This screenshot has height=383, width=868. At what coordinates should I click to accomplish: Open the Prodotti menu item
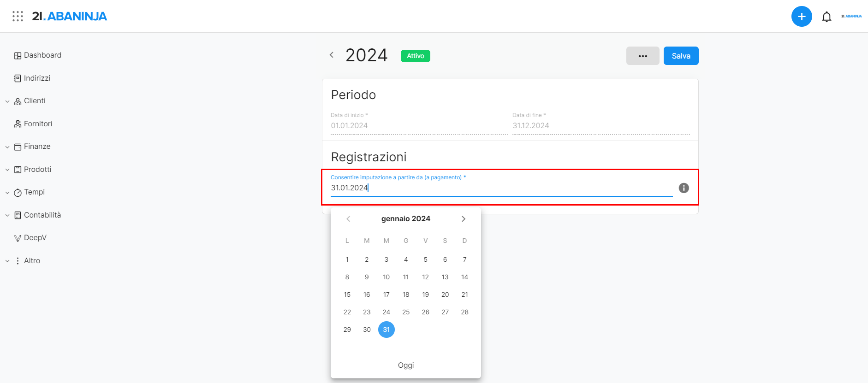(x=37, y=170)
